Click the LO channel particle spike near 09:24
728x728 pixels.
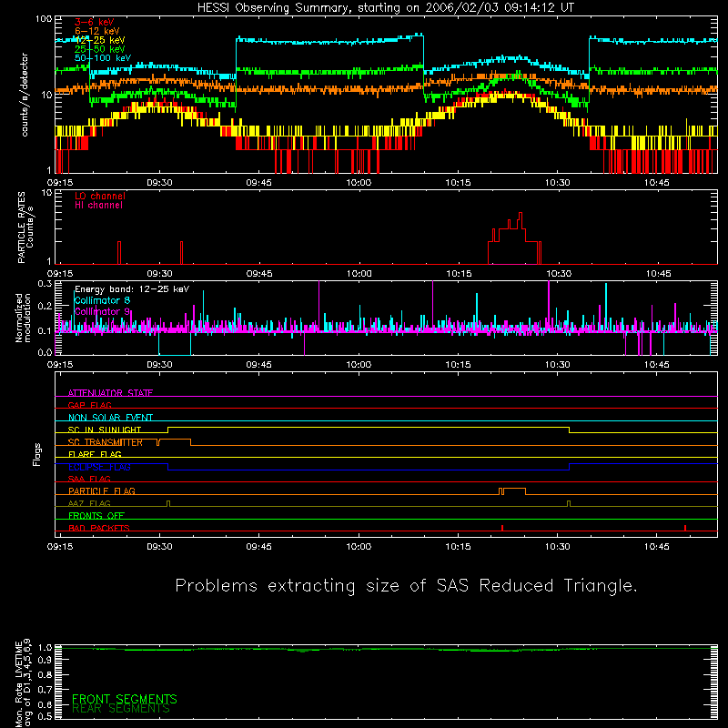pos(119,253)
